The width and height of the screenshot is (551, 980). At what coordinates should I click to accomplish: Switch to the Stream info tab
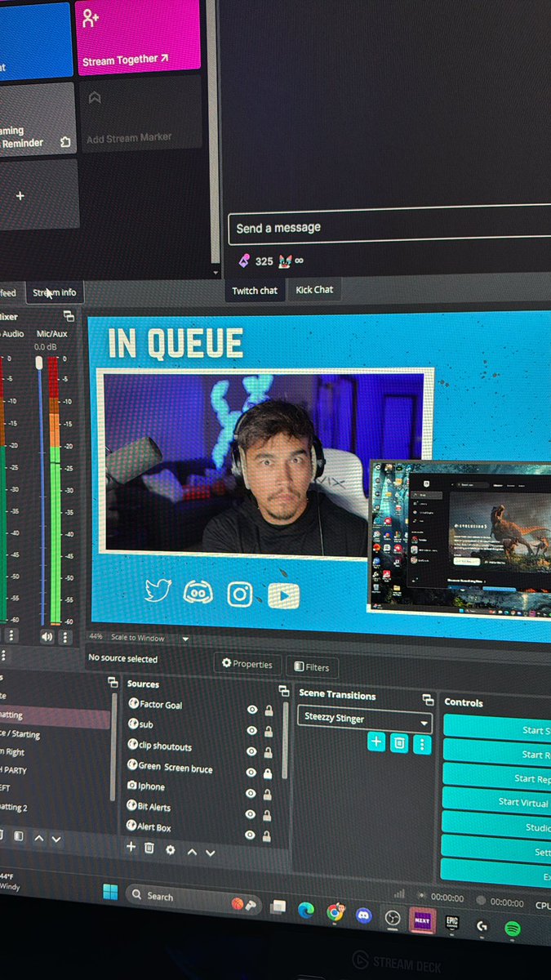coord(54,292)
